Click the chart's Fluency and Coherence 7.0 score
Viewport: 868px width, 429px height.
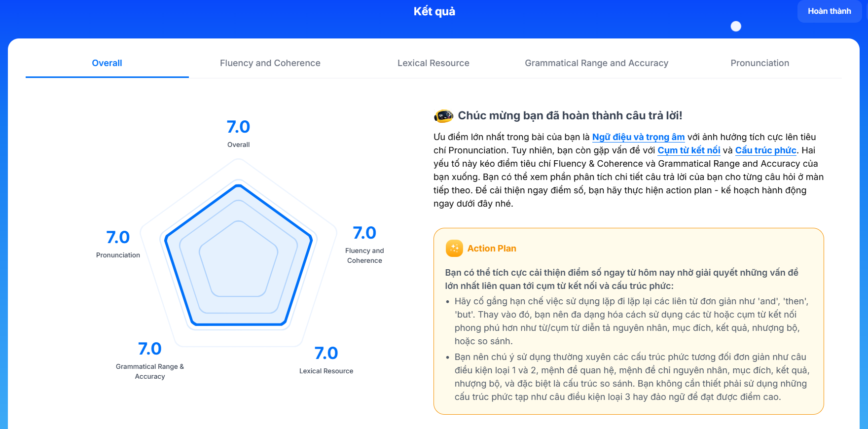[364, 233]
